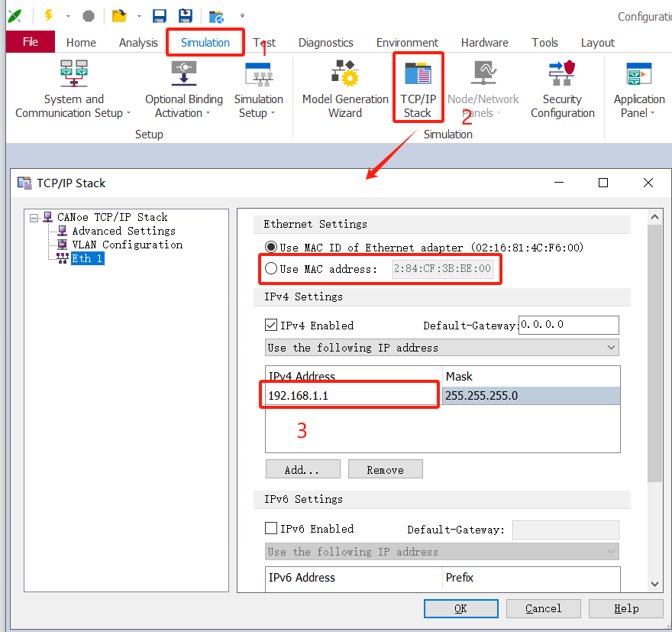Select Use MAC address radio button
The height and width of the screenshot is (632, 672).
(x=271, y=269)
